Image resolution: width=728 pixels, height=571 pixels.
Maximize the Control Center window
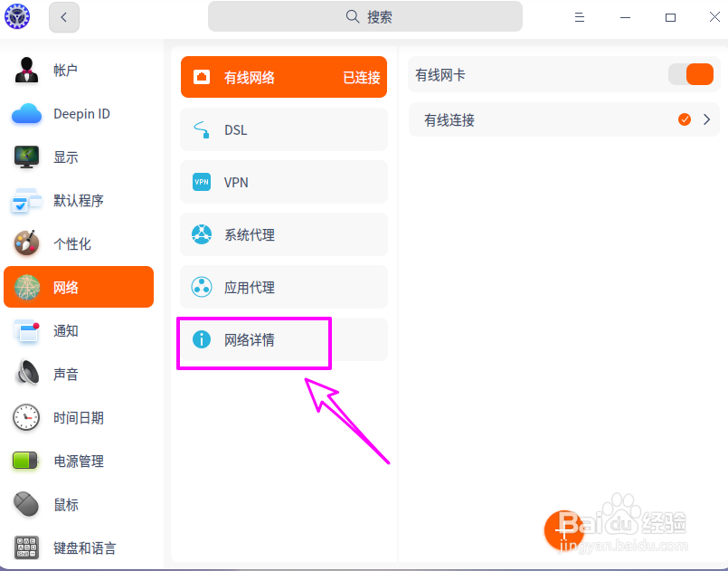click(x=670, y=17)
